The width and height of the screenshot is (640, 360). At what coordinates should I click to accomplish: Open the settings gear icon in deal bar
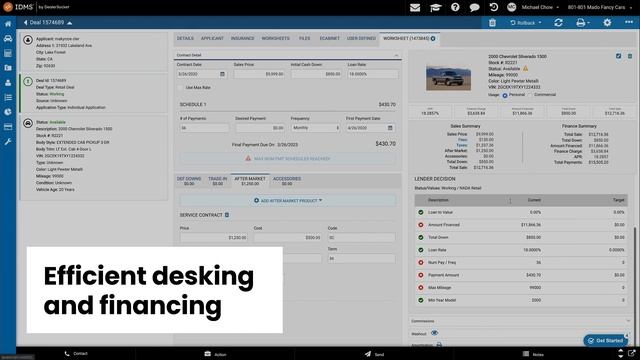(x=607, y=23)
